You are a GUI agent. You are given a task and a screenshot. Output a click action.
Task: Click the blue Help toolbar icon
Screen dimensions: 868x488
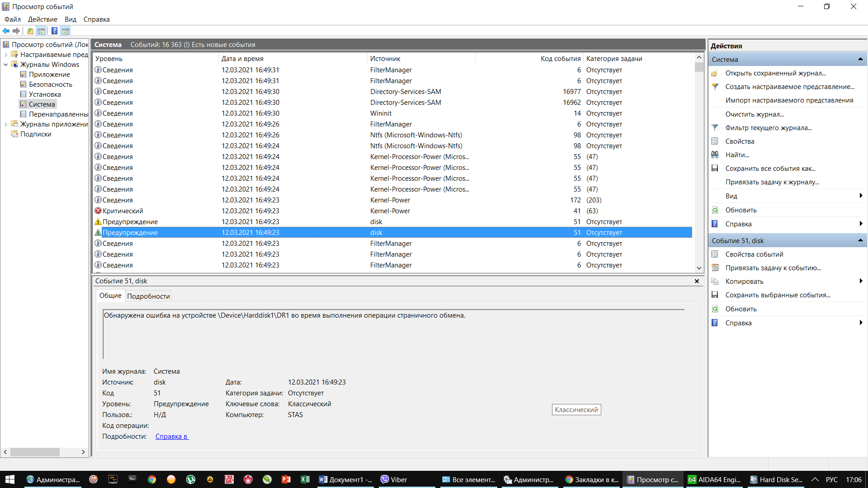click(54, 31)
